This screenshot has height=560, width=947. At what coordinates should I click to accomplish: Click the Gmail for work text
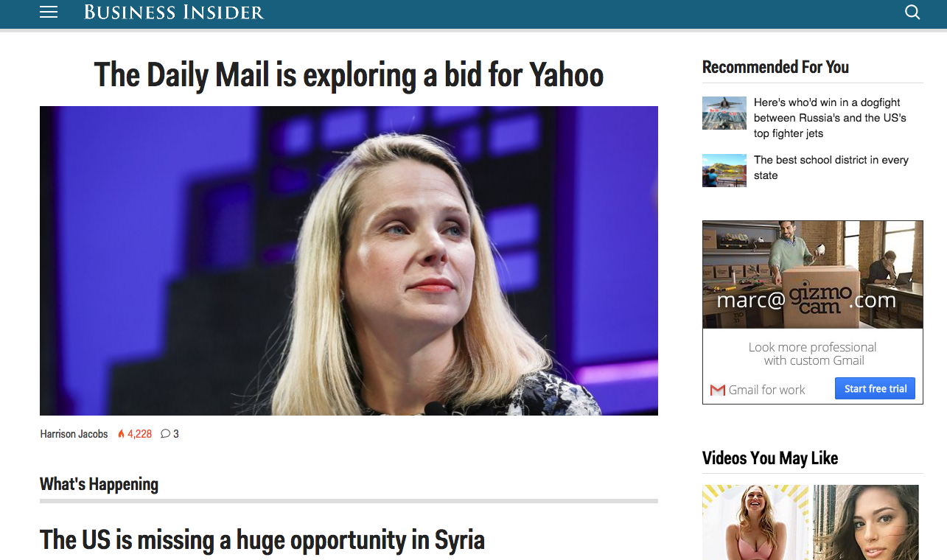point(766,390)
